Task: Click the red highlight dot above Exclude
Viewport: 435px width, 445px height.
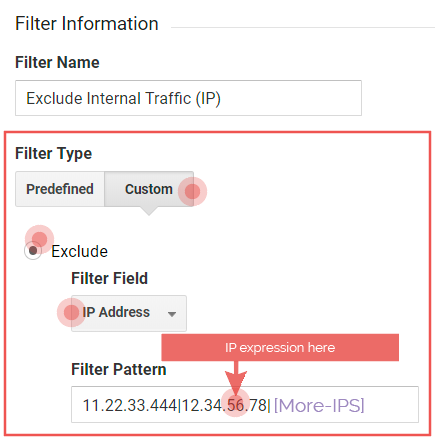Action: pos(39,239)
